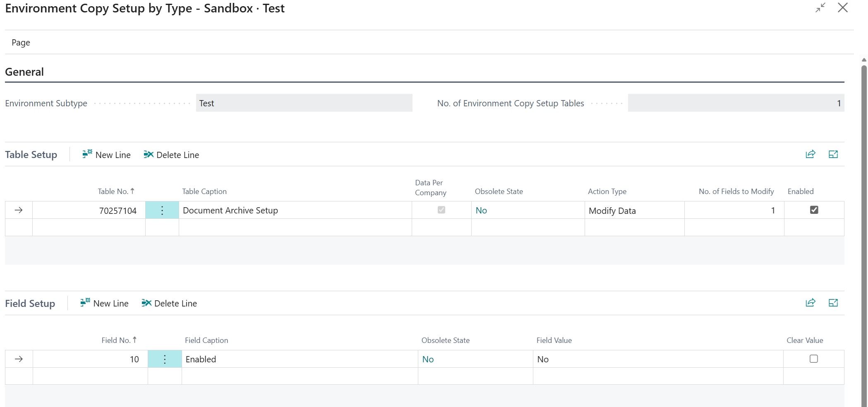Uncheck Enabled for Document Archive Setup

pyautogui.click(x=814, y=210)
